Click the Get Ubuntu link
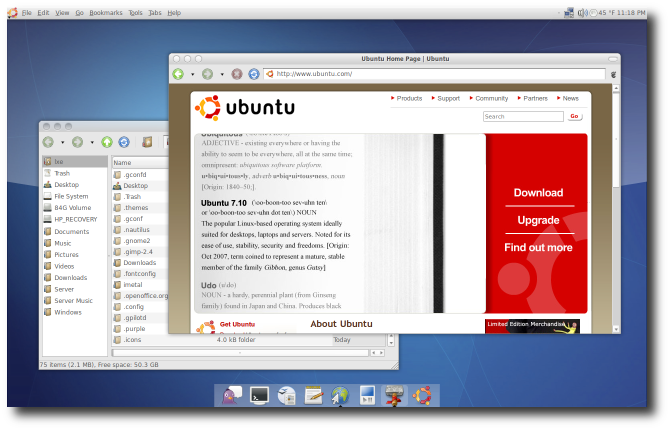The image size is (670, 430). pos(237,324)
